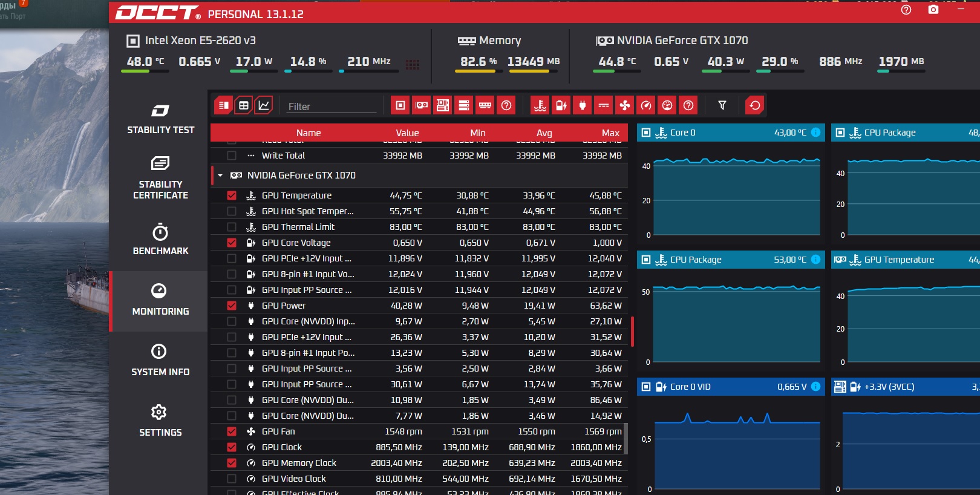The height and width of the screenshot is (495, 980).
Task: Open Stability Certificate section
Action: tap(160, 178)
